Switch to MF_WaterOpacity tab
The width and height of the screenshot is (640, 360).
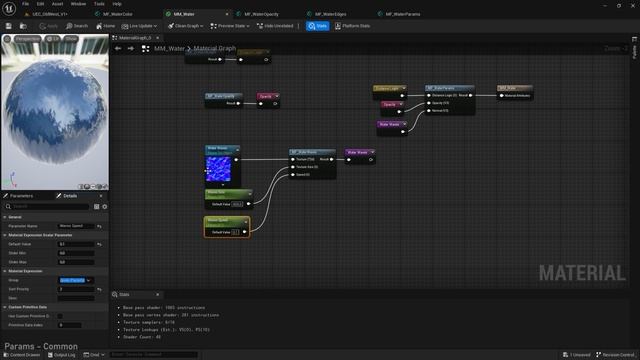pyautogui.click(x=261, y=14)
